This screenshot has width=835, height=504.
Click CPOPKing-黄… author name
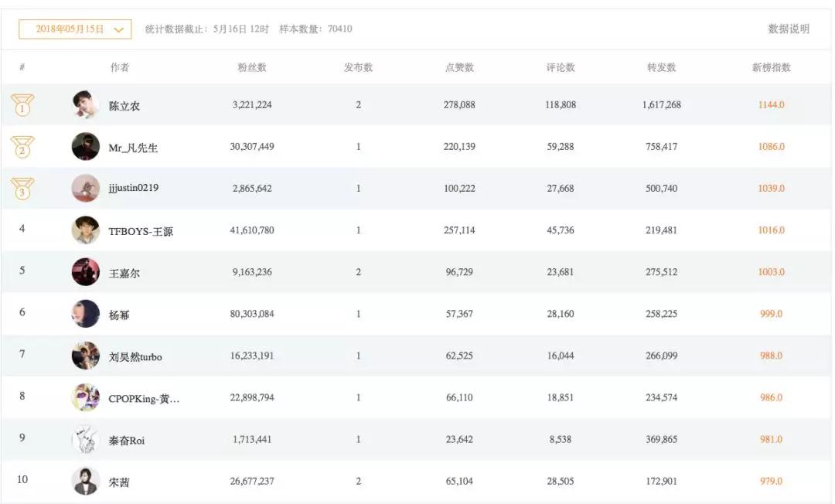pyautogui.click(x=144, y=398)
